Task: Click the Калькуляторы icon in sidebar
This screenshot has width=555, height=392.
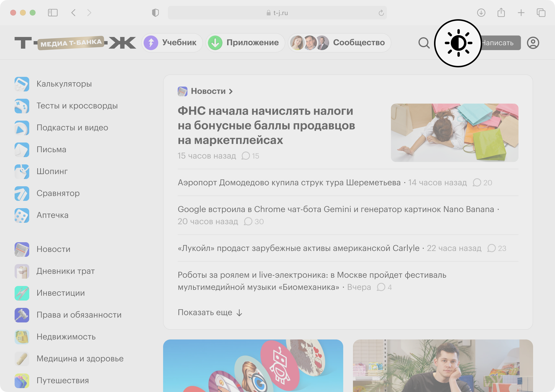Action: [x=22, y=84]
